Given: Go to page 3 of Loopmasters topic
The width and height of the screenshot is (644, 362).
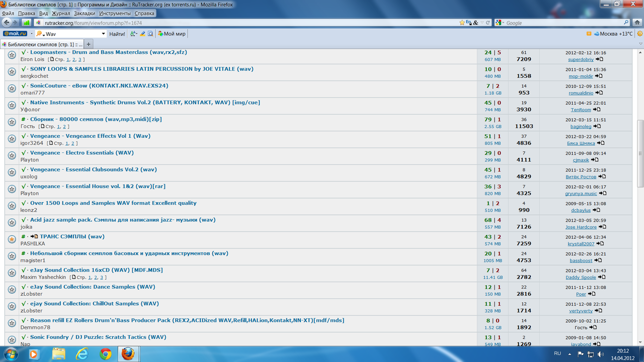Looking at the screenshot, I should 79,59.
